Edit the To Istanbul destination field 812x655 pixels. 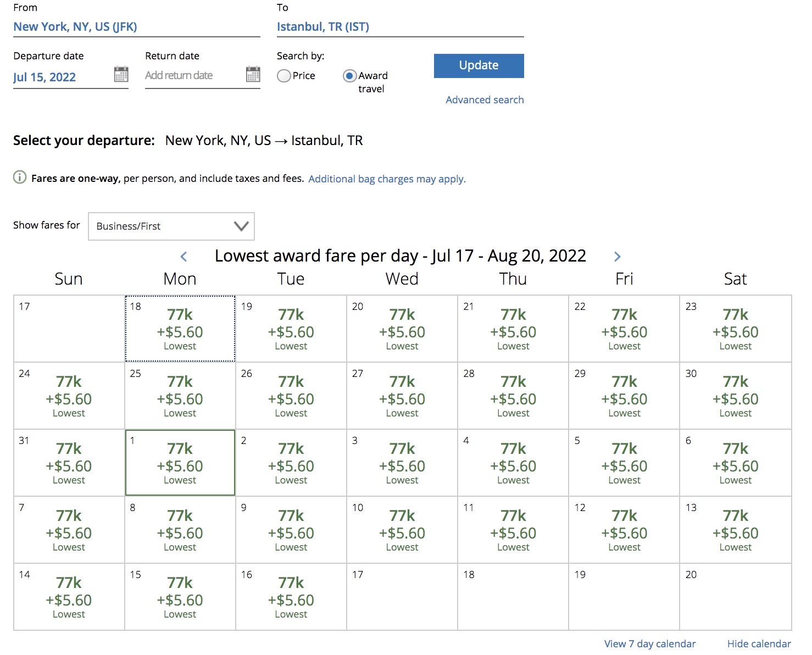(400, 27)
